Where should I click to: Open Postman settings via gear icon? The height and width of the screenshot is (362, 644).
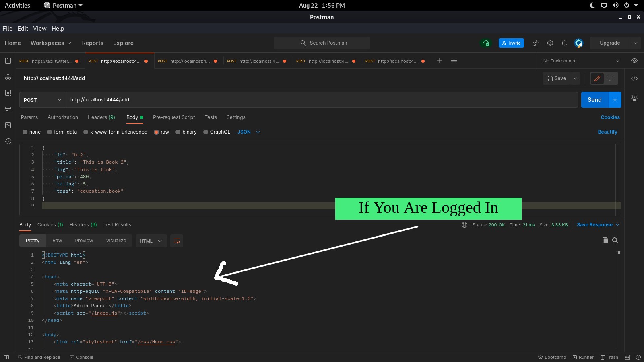pyautogui.click(x=550, y=43)
